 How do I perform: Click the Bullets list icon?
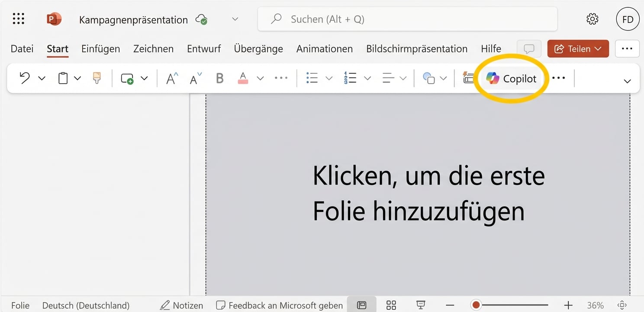coord(312,78)
